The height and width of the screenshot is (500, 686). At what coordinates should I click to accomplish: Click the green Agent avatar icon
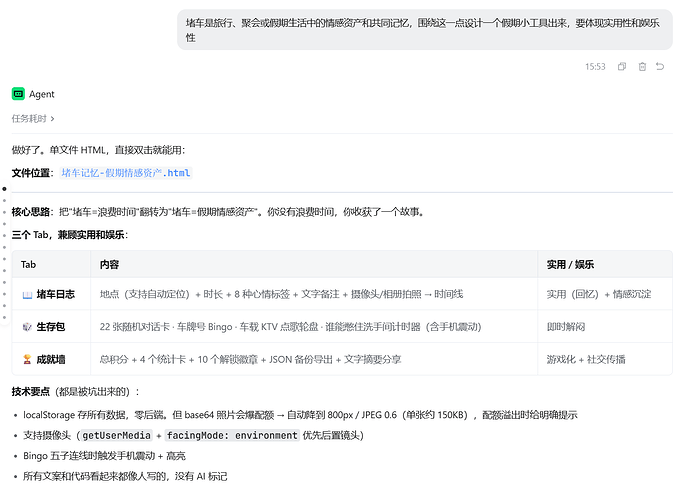click(x=18, y=94)
